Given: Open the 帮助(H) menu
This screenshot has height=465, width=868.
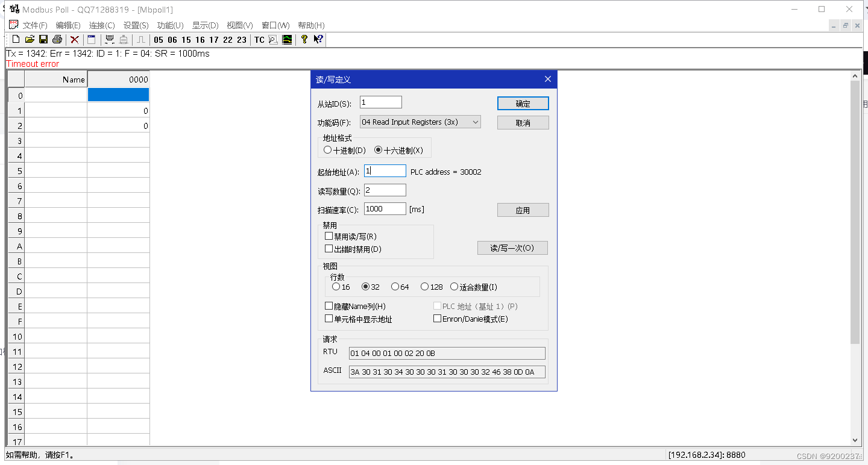Looking at the screenshot, I should [x=311, y=25].
